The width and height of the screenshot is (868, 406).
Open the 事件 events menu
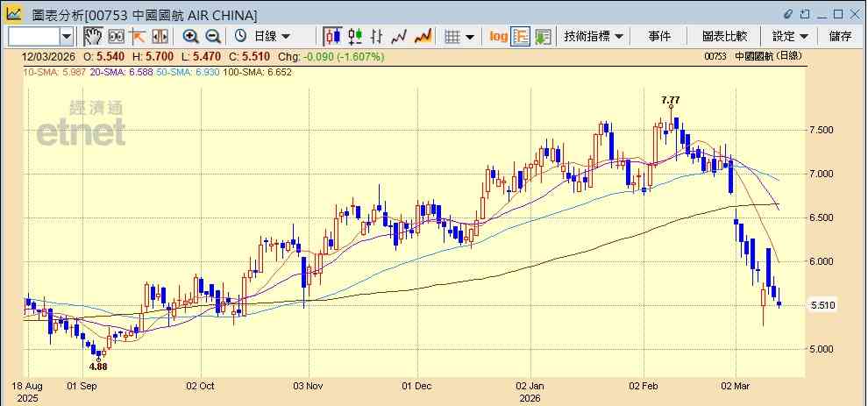point(659,37)
